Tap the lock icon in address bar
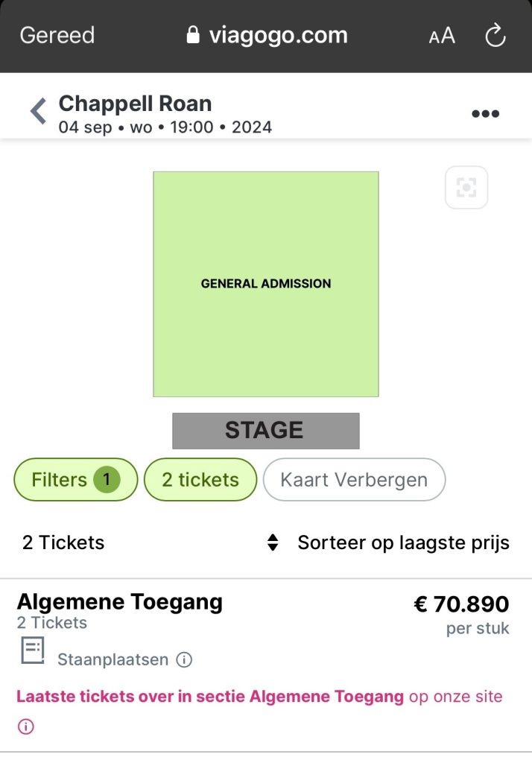Image resolution: width=532 pixels, height=763 pixels. coord(193,35)
